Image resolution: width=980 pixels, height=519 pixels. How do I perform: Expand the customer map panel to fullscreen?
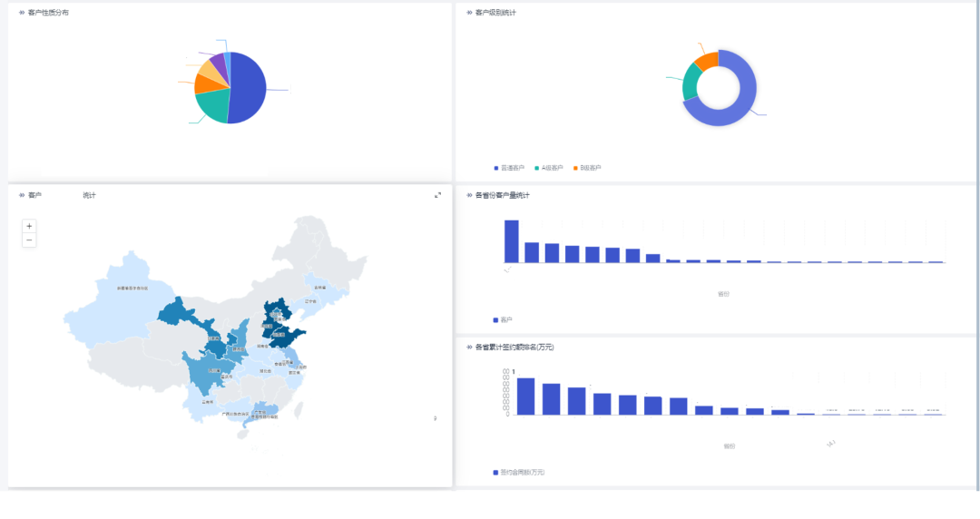point(438,195)
